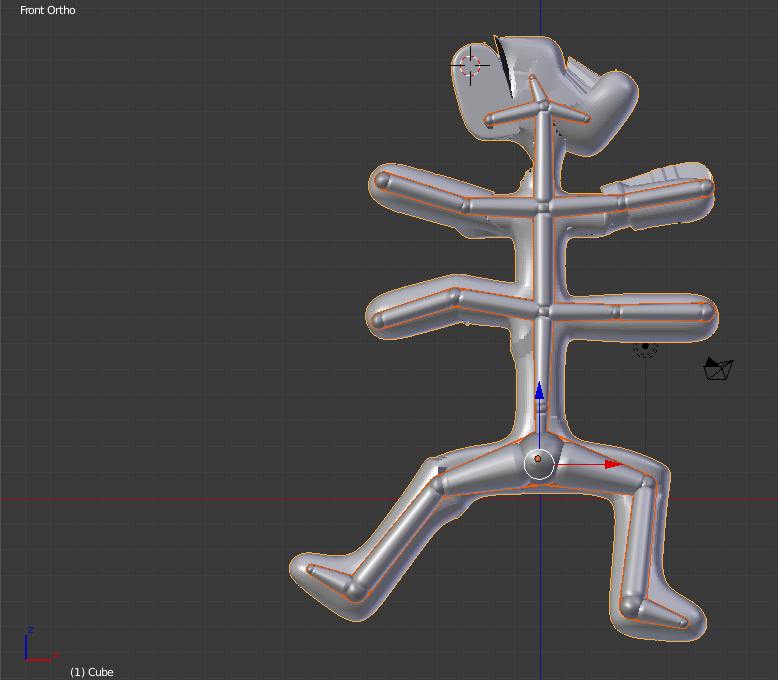Select the outer upper arm bone on screen right
Screen dimensions: 778x680
click(x=664, y=193)
